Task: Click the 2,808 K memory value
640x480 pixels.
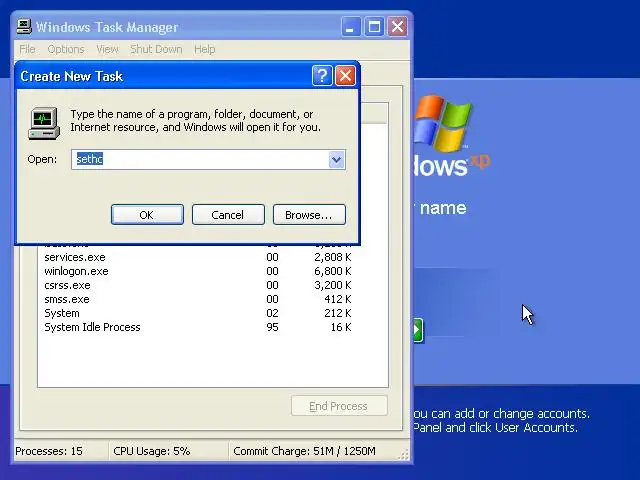Action: pos(333,257)
